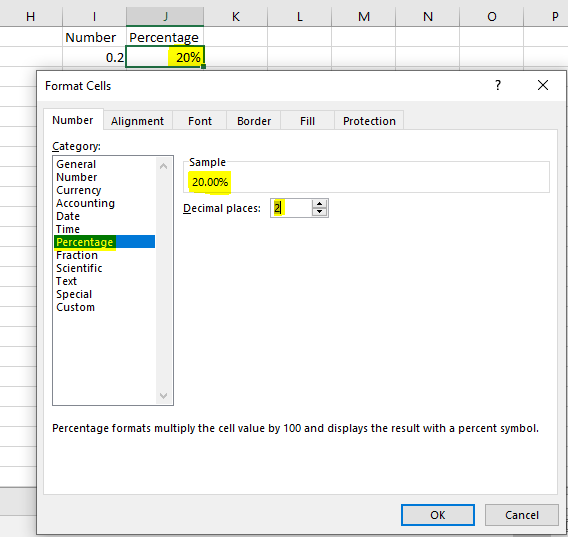
Task: Click the Cancel button
Action: click(x=522, y=515)
